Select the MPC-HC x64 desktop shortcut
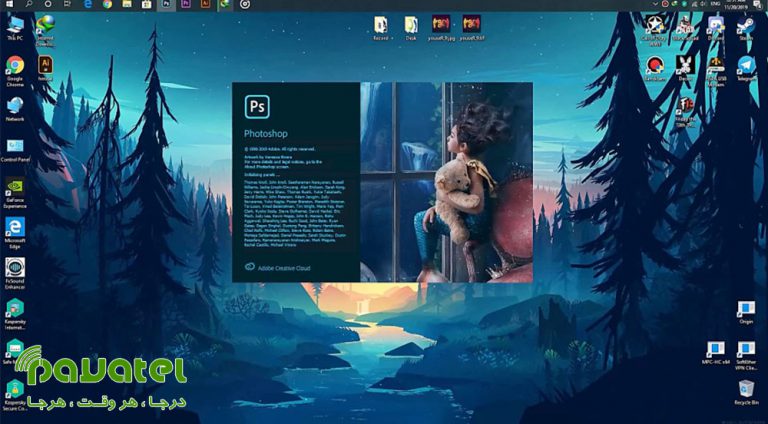 pos(716,353)
